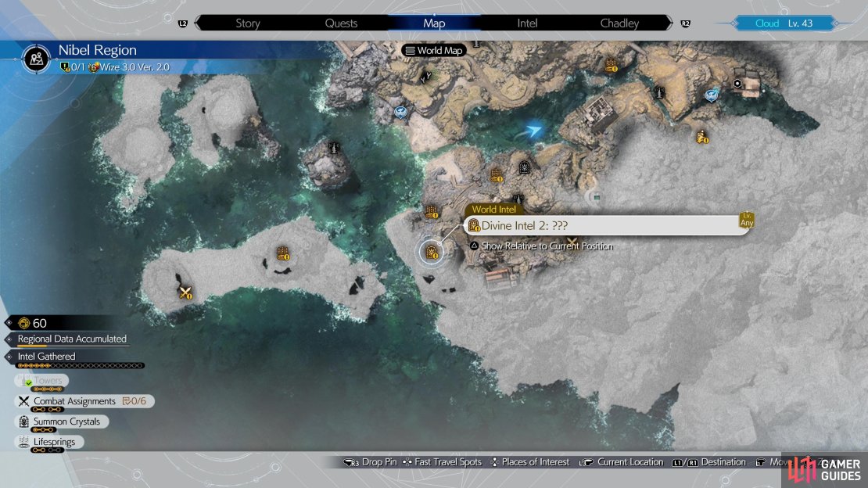Click the Summon Crystals legend icon
The width and height of the screenshot is (868, 488).
pos(23,422)
